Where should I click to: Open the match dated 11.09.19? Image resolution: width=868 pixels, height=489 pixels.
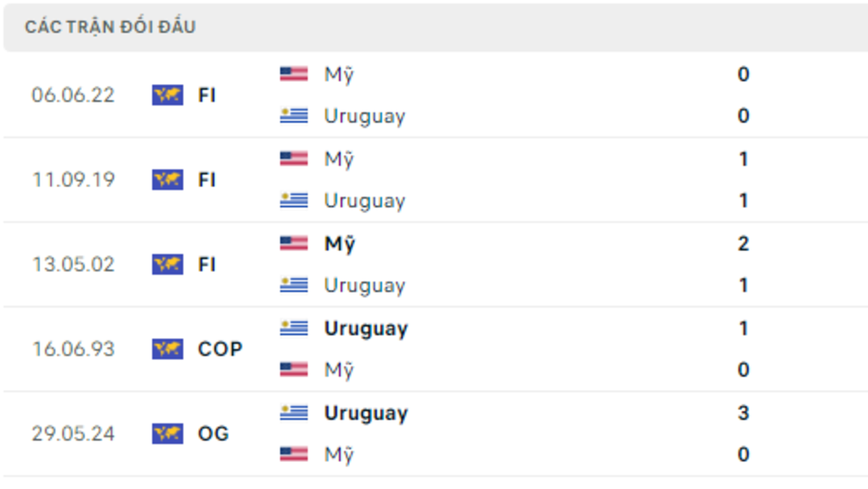click(73, 179)
